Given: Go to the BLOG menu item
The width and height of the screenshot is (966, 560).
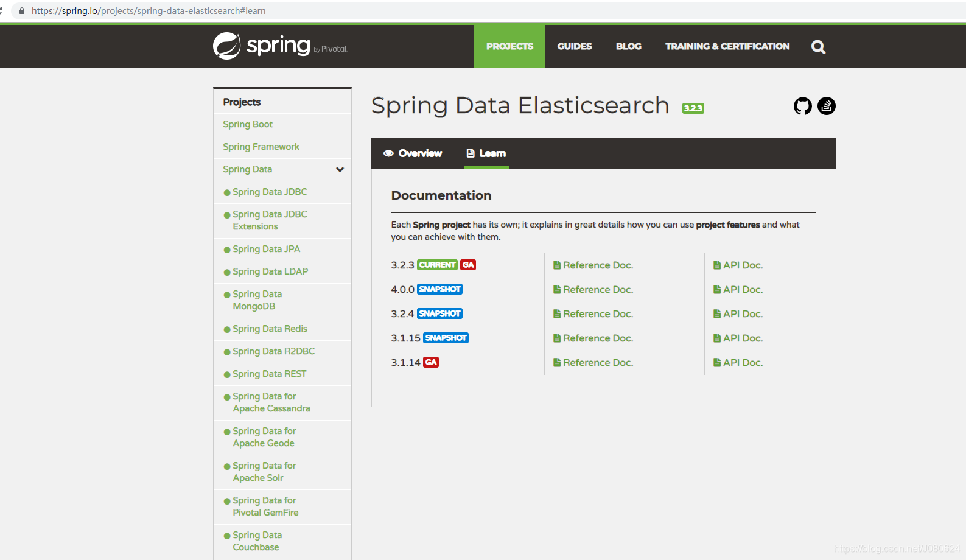Looking at the screenshot, I should click(x=629, y=46).
